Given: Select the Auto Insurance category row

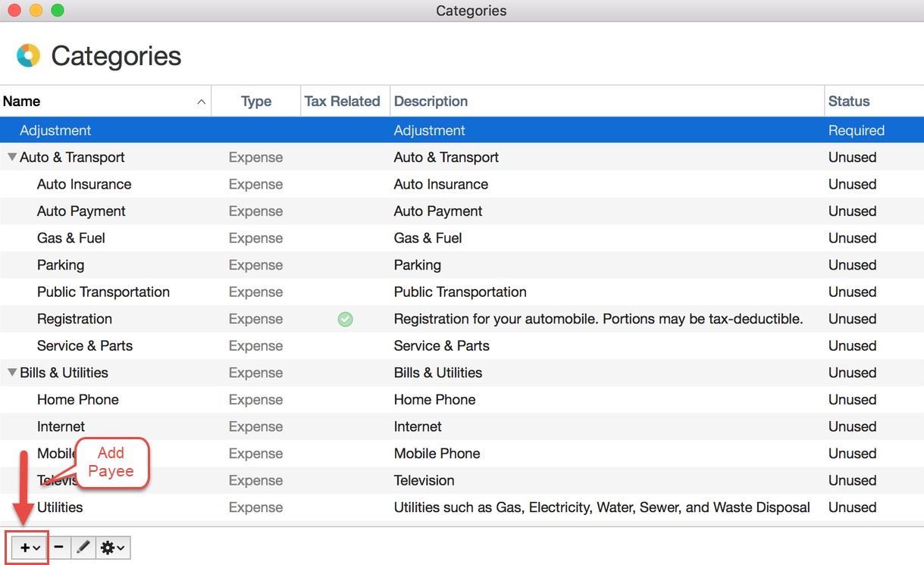Looking at the screenshot, I should point(84,184).
